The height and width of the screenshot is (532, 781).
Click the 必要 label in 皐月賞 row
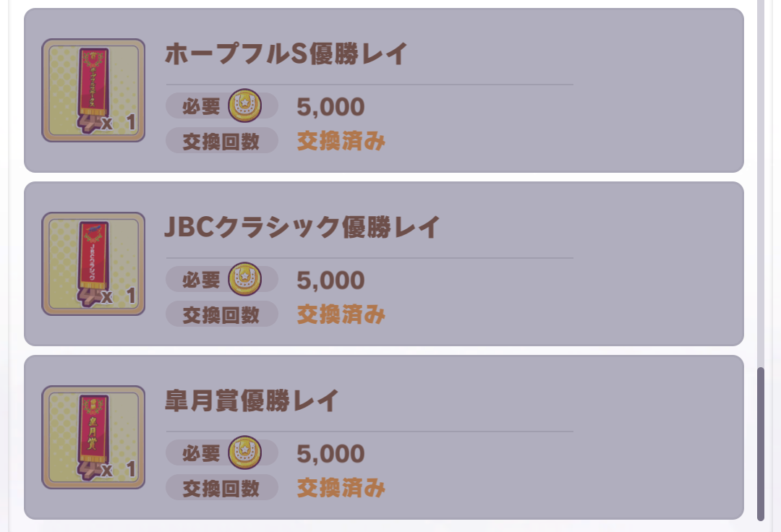pos(201,453)
